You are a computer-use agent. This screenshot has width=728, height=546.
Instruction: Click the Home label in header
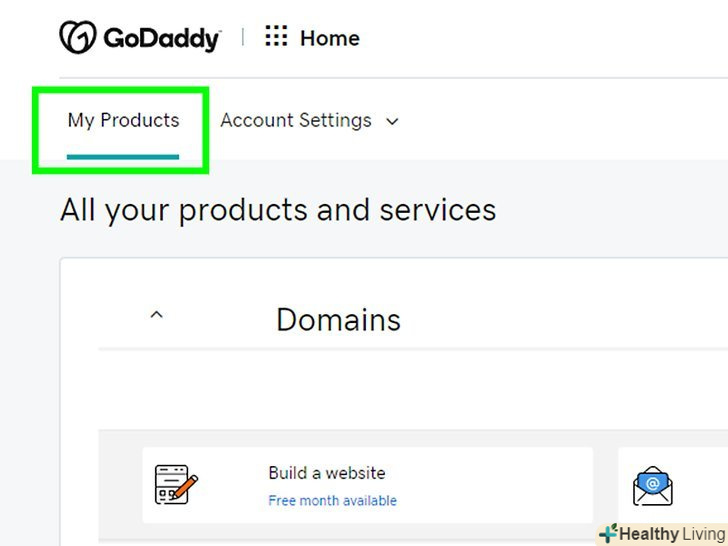click(x=330, y=38)
